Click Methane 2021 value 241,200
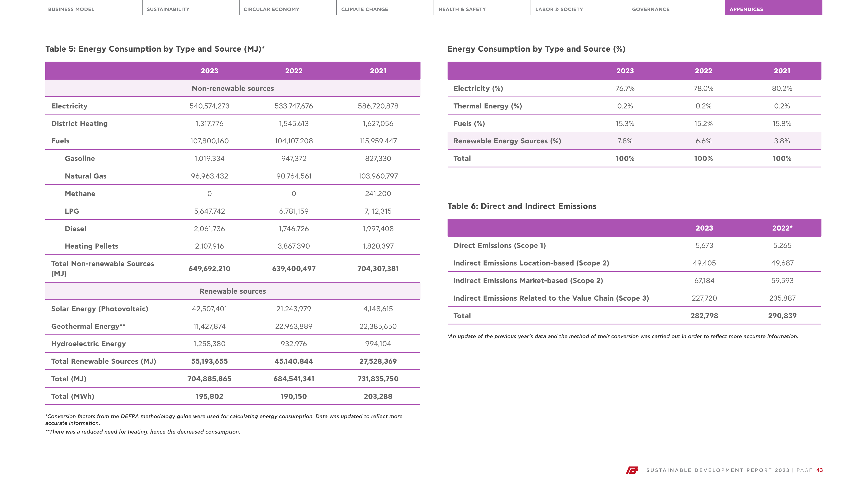The height and width of the screenshot is (488, 868). (x=378, y=194)
